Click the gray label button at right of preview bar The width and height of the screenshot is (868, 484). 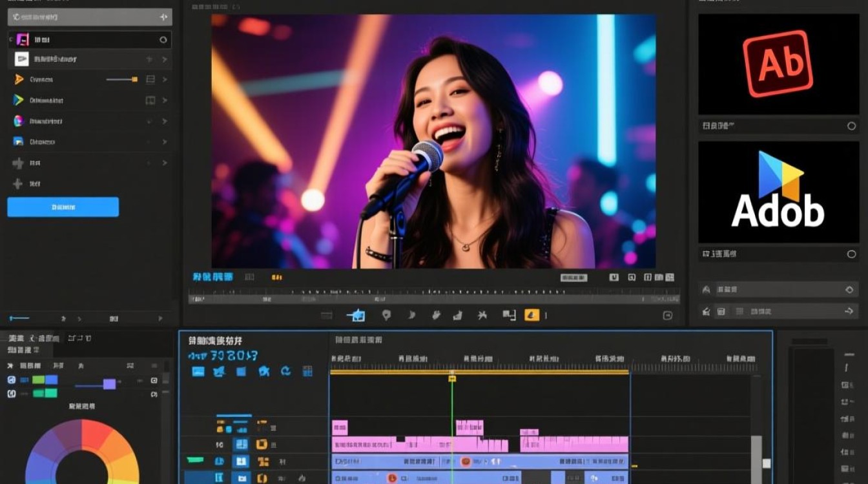573,277
